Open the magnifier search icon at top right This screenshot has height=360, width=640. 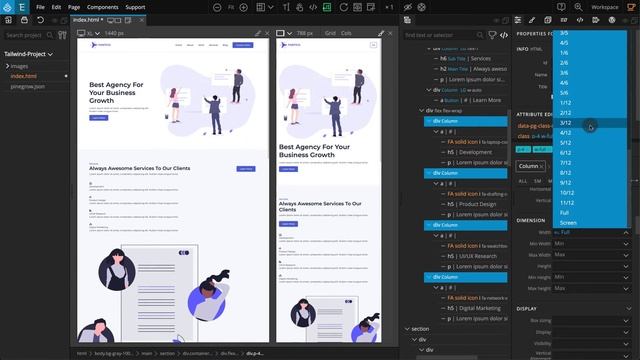(x=578, y=7)
